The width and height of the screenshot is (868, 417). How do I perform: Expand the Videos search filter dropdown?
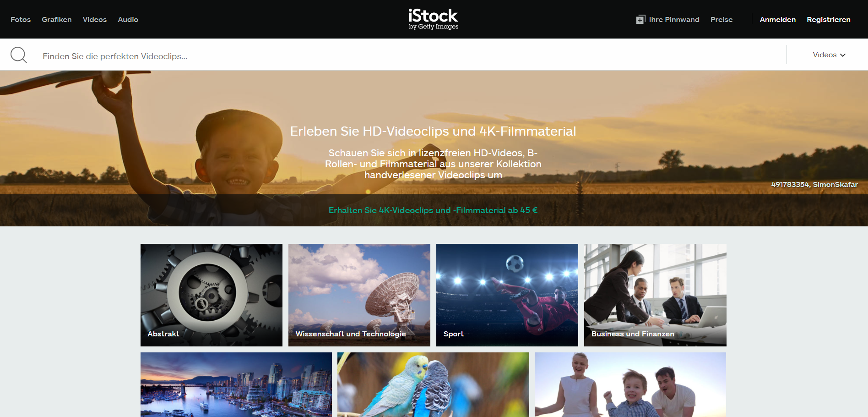[x=829, y=55]
